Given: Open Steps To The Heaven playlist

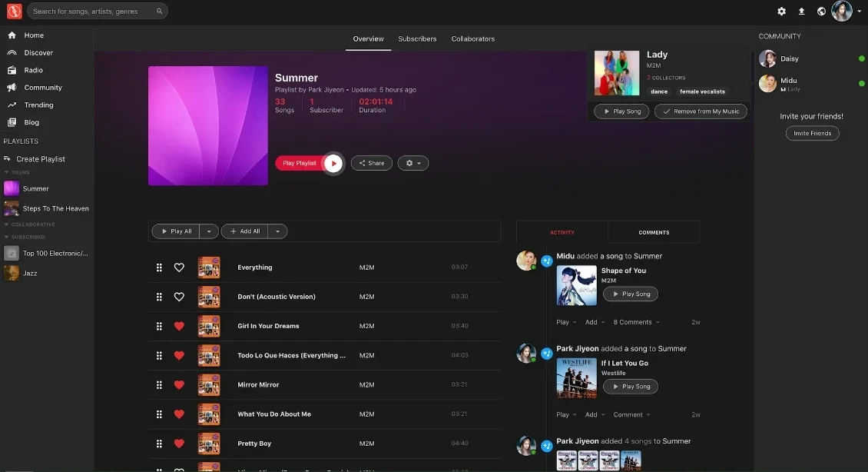Looking at the screenshot, I should (x=47, y=209).
